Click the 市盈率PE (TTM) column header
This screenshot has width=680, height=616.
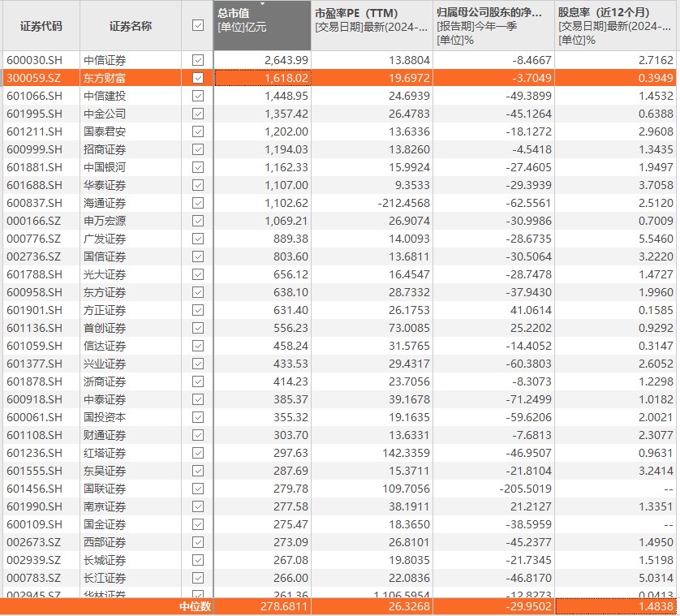pos(371,26)
